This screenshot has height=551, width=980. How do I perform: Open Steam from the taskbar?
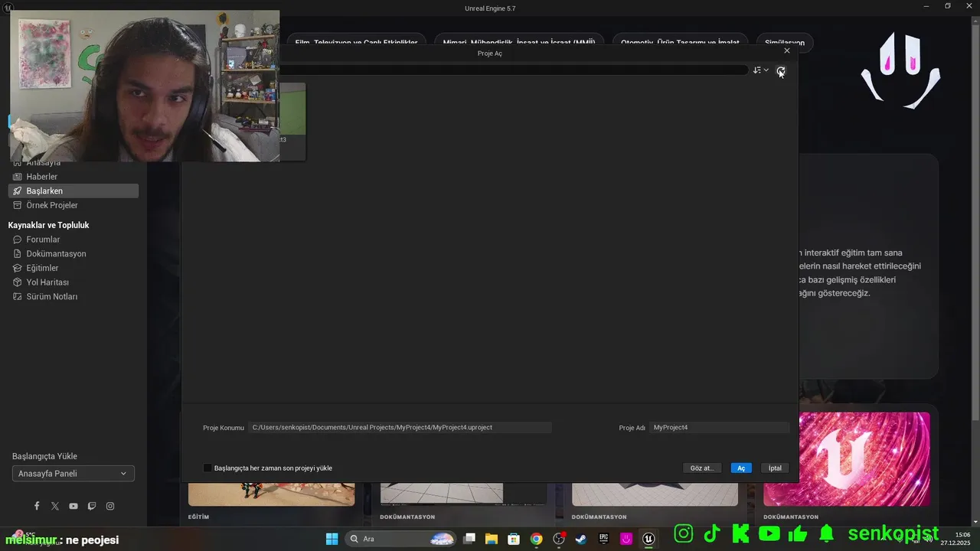pyautogui.click(x=581, y=539)
